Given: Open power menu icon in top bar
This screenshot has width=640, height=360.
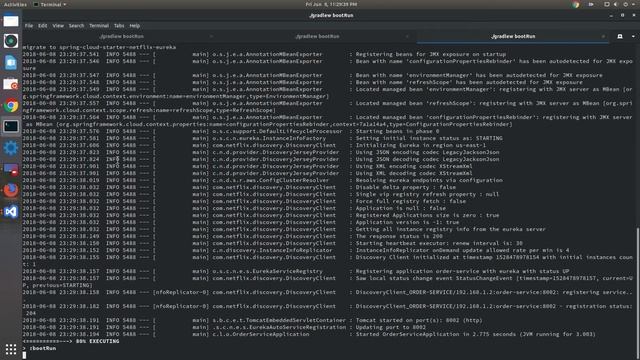Looking at the screenshot, I should [626, 4].
